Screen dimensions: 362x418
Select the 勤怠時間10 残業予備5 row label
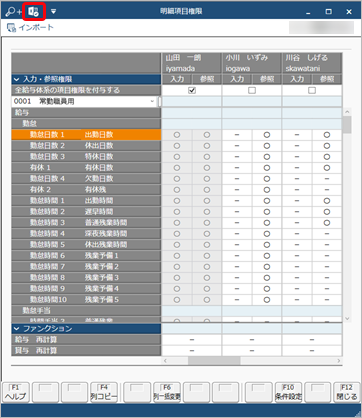coord(86,300)
